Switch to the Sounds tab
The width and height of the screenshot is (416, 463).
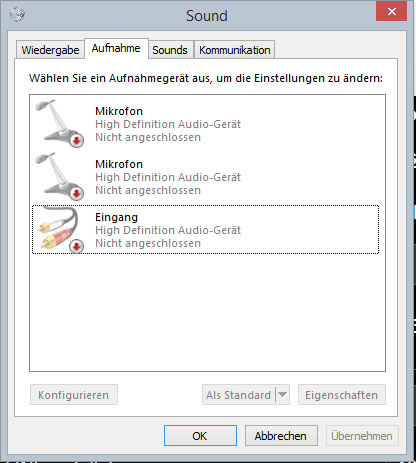170,50
